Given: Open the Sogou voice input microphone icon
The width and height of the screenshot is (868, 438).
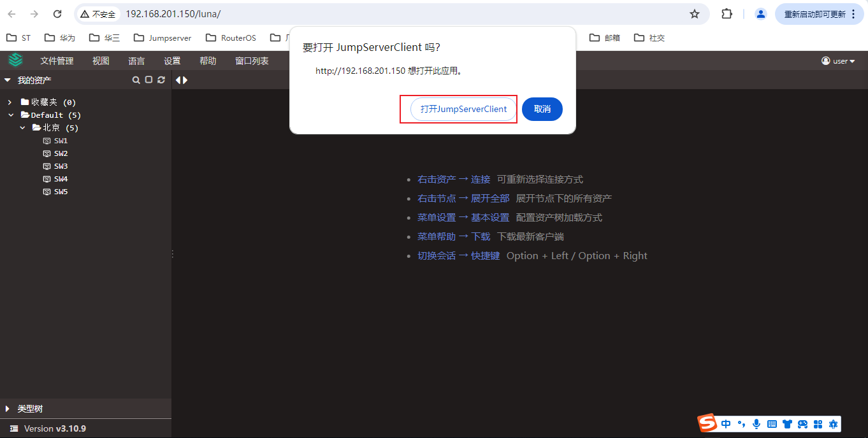Looking at the screenshot, I should coord(756,423).
